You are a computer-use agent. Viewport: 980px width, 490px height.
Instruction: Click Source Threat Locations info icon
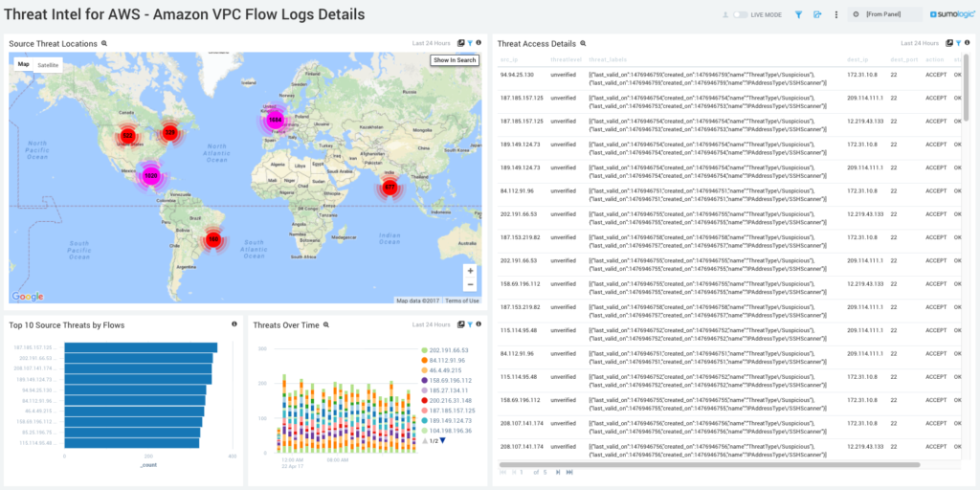click(x=479, y=43)
